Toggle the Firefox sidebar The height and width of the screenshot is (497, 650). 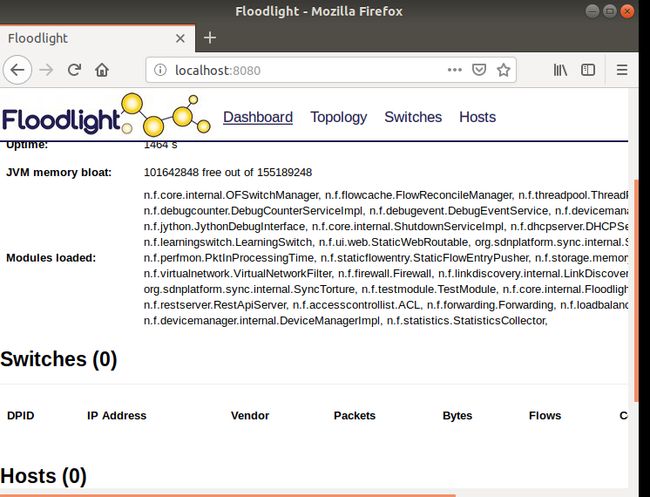588,70
